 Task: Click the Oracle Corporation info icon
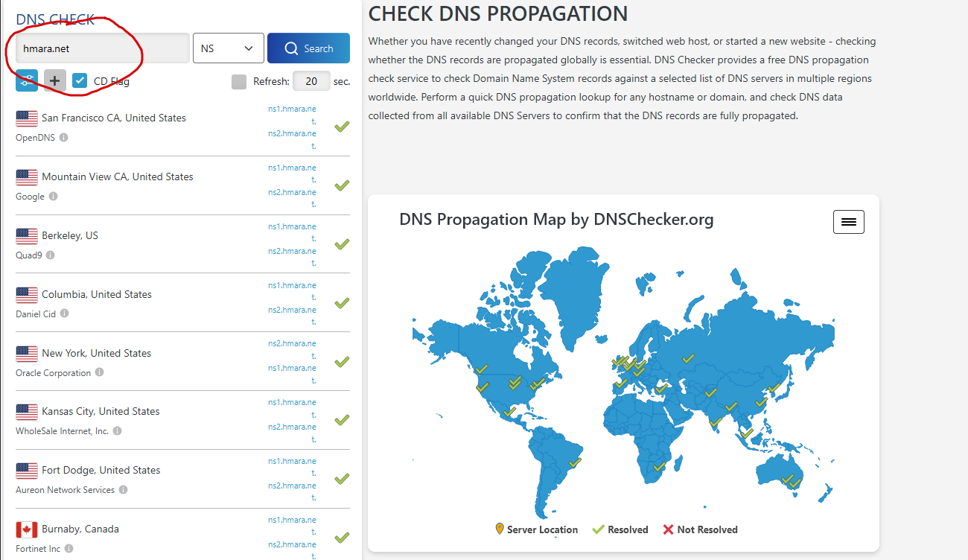(x=99, y=372)
